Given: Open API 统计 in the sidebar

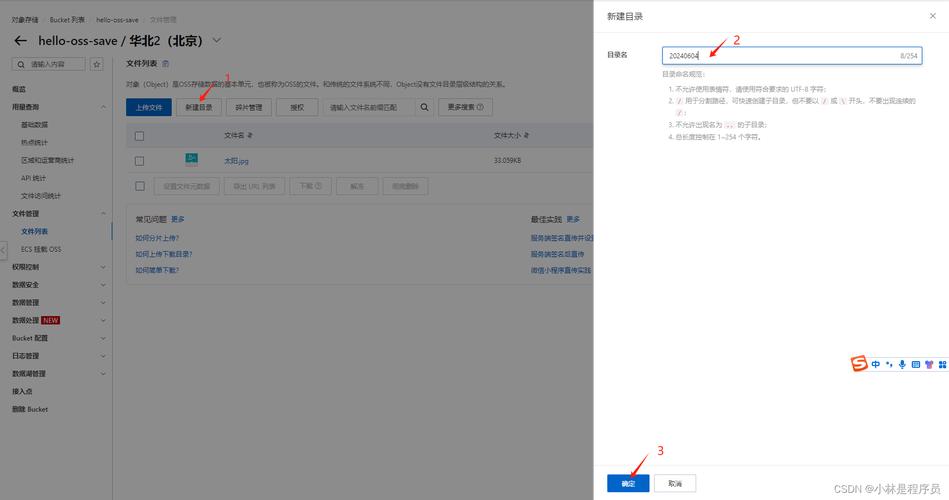Looking at the screenshot, I should point(33,178).
